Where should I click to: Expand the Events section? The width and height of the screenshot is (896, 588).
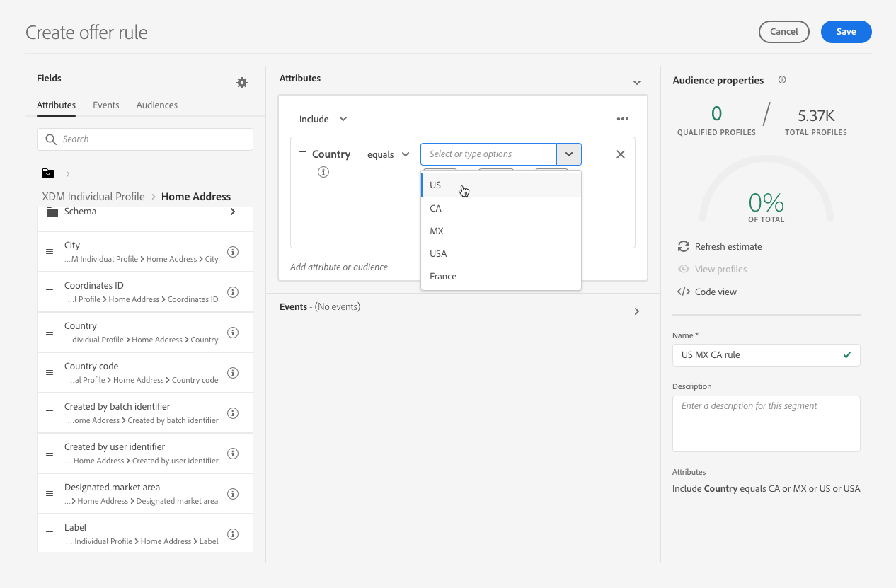[636, 311]
